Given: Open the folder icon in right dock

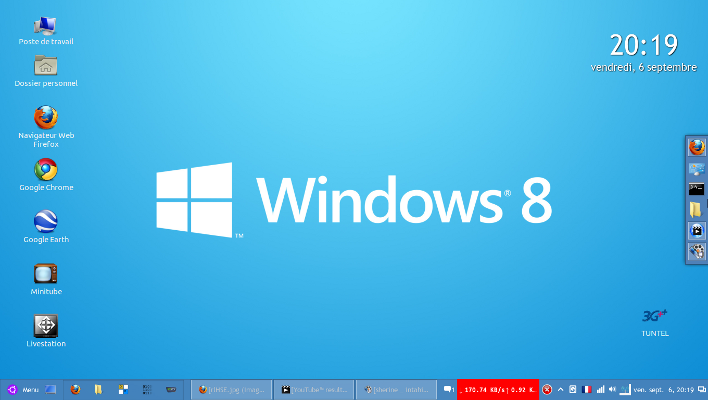Looking at the screenshot, I should [697, 209].
